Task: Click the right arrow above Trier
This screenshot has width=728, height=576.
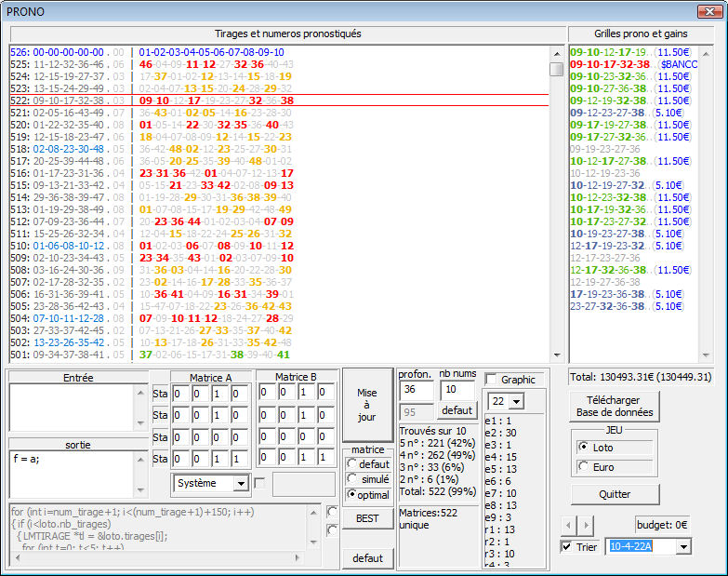Action: [x=585, y=525]
